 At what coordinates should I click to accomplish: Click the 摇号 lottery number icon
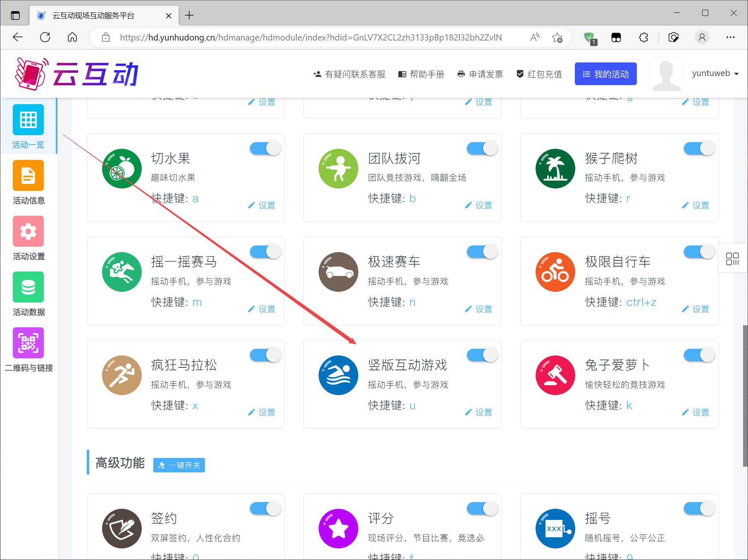point(555,529)
